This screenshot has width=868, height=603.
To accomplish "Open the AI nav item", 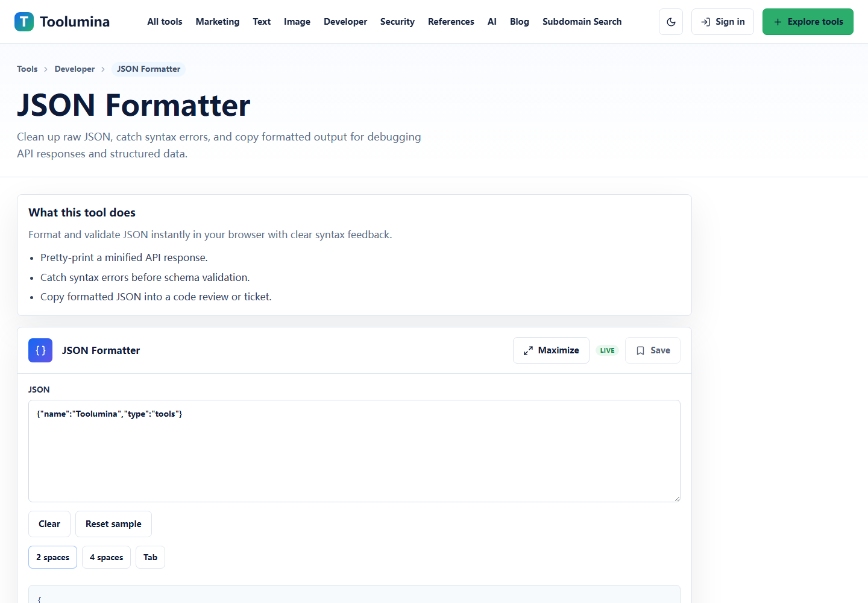I will (492, 22).
